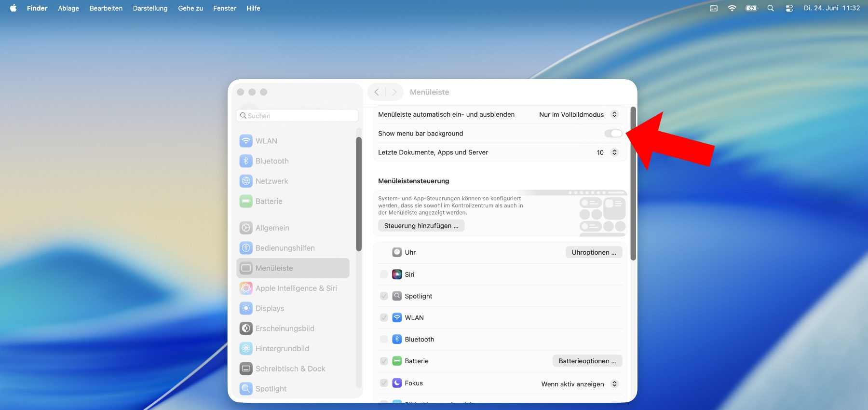Click the Steuerung hinzufügen button
Image resolution: width=868 pixels, height=410 pixels.
click(421, 226)
